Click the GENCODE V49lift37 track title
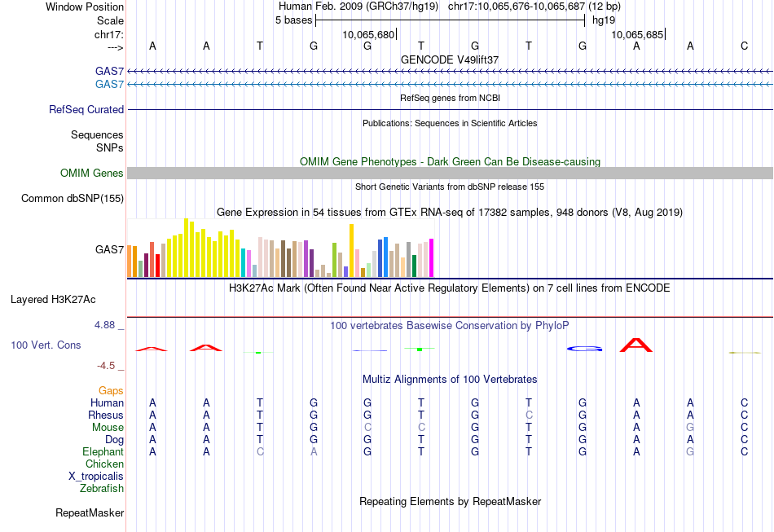 (x=450, y=59)
